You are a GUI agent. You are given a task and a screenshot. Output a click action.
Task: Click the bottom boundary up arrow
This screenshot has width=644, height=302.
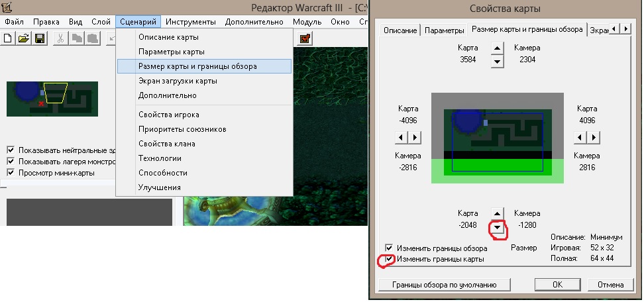point(498,214)
